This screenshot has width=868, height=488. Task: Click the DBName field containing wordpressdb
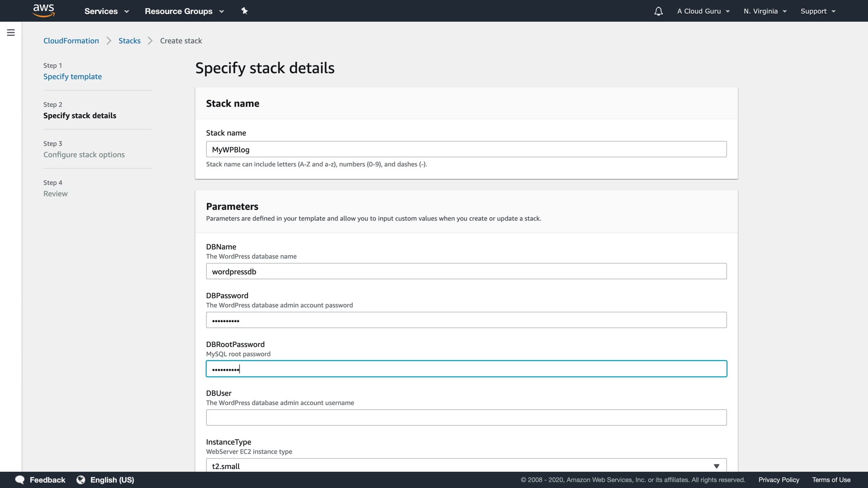(x=466, y=272)
